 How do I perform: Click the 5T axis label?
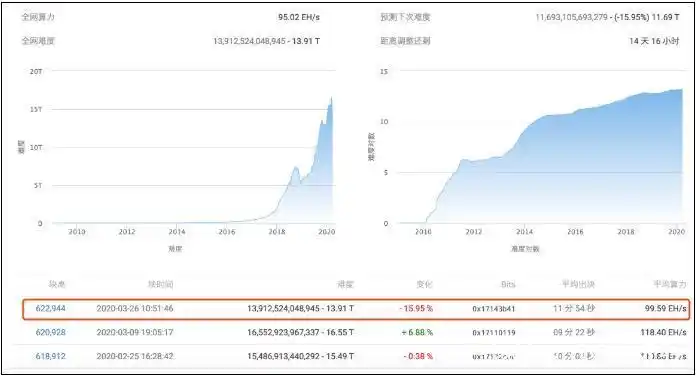coord(38,186)
